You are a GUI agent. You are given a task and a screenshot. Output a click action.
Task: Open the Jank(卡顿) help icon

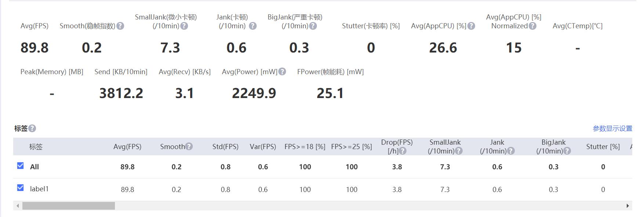(252, 26)
